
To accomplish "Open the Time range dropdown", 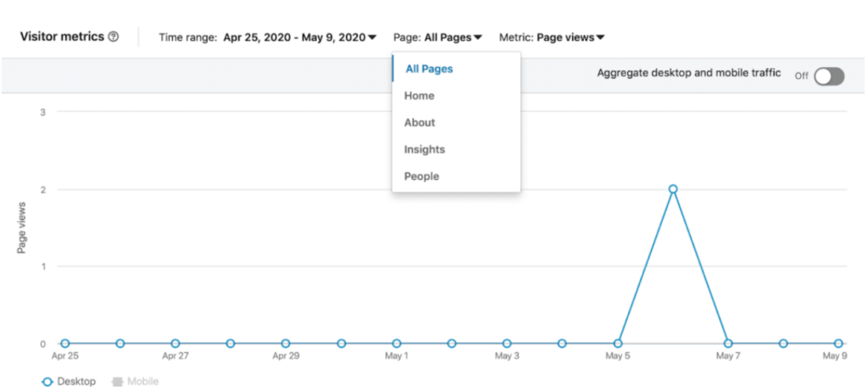I will pyautogui.click(x=299, y=37).
